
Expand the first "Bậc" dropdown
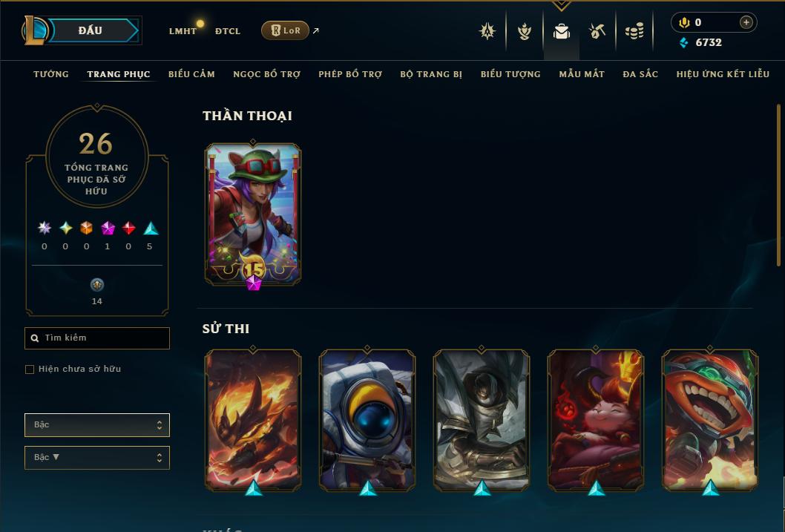point(97,425)
